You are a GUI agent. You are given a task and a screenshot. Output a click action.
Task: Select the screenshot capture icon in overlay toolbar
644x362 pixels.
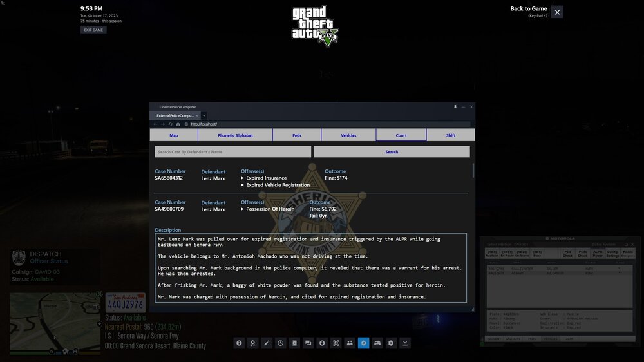(336, 343)
